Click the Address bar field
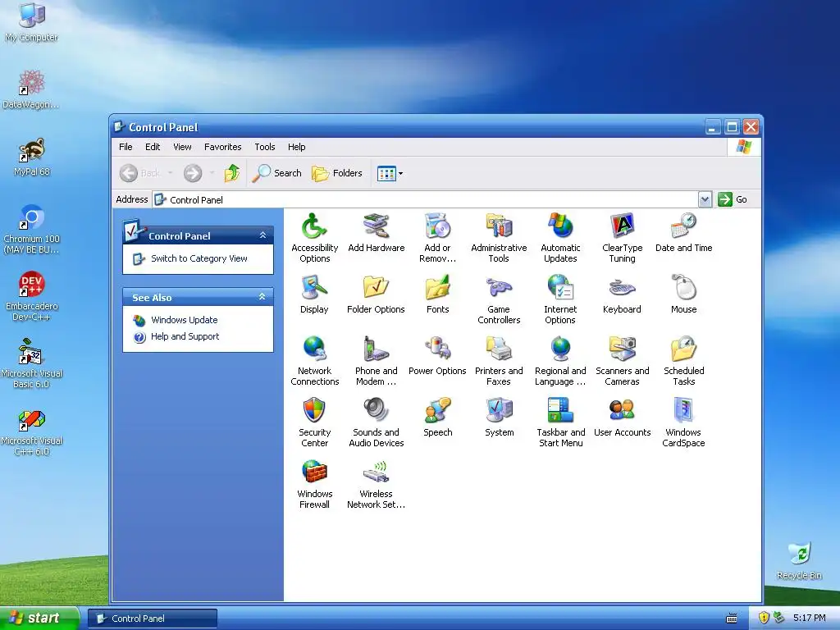The image size is (840, 630). pyautogui.click(x=426, y=200)
